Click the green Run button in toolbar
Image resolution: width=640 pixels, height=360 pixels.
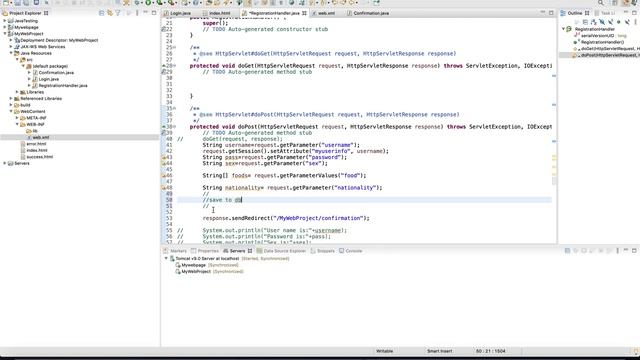click(148, 2)
